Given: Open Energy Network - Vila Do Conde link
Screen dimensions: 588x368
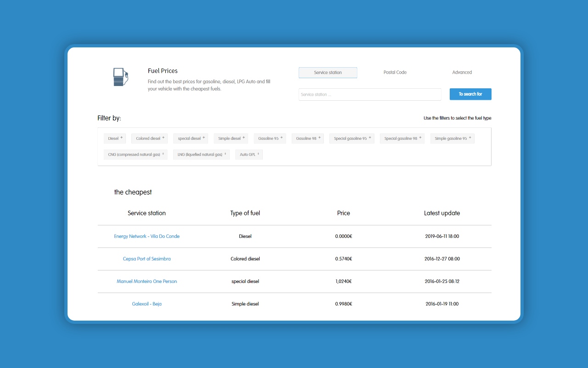Looking at the screenshot, I should (147, 236).
